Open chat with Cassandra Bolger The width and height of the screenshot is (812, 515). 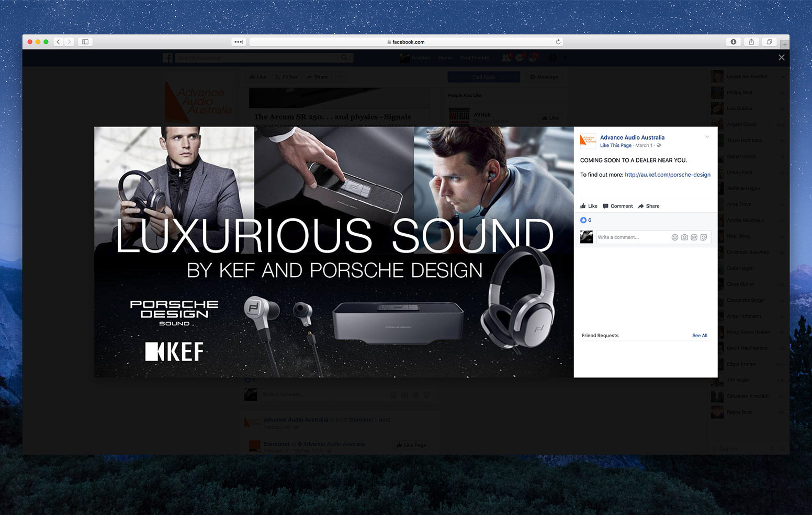pyautogui.click(x=748, y=300)
